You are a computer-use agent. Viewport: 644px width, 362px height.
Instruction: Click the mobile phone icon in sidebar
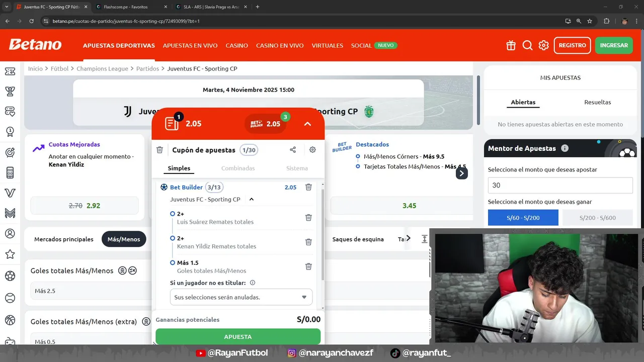10,172
